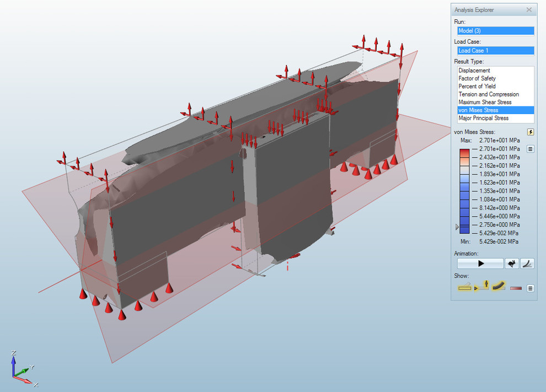Click the deformed shape scale icon
This screenshot has height=392, width=546.
(527, 264)
